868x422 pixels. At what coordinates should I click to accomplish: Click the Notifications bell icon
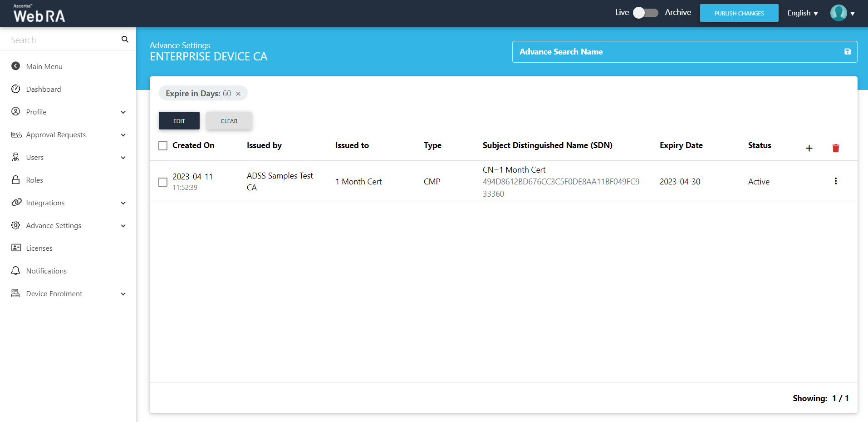[16, 271]
